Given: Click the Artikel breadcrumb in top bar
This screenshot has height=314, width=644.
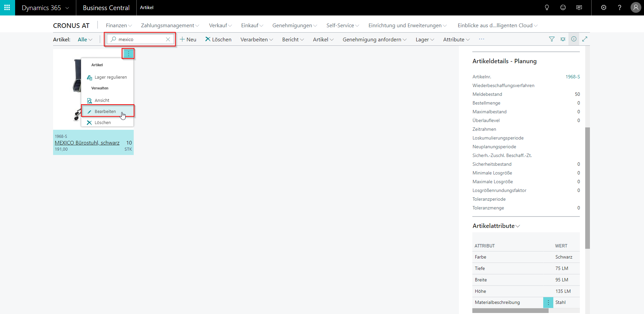Looking at the screenshot, I should [147, 7].
